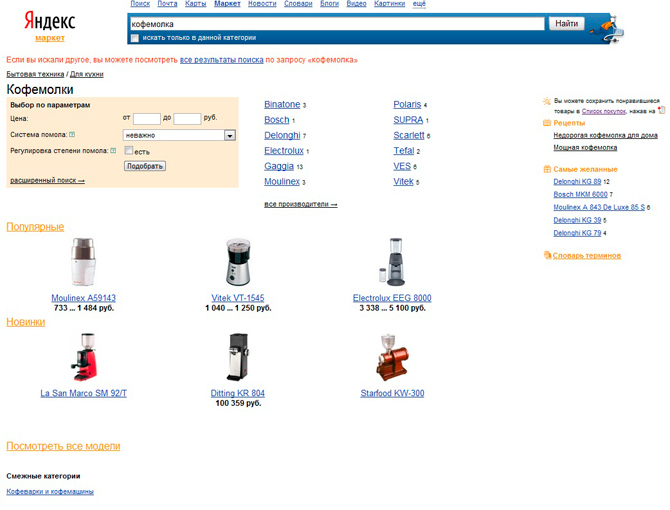
Task: Open the Поиск service link
Action: [140, 3]
